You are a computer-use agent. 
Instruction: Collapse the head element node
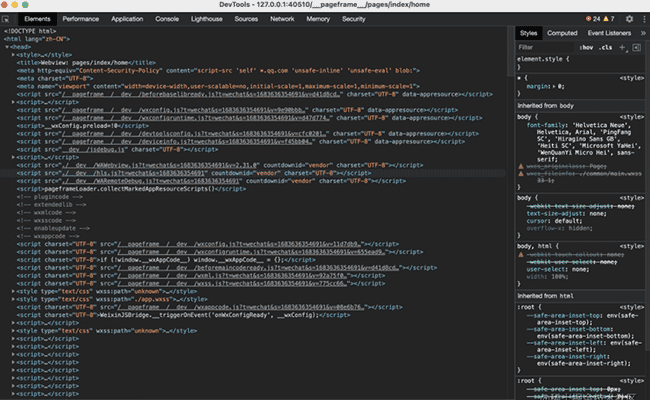pos(7,47)
